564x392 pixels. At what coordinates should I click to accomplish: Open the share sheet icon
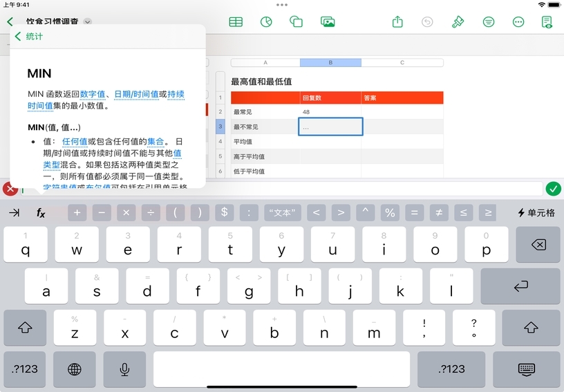pos(397,21)
